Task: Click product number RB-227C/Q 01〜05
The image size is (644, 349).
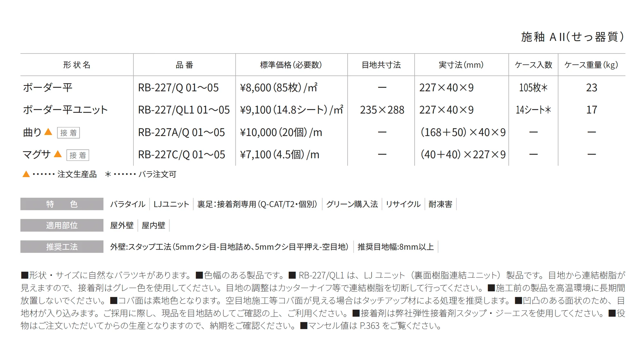Action: coord(181,155)
